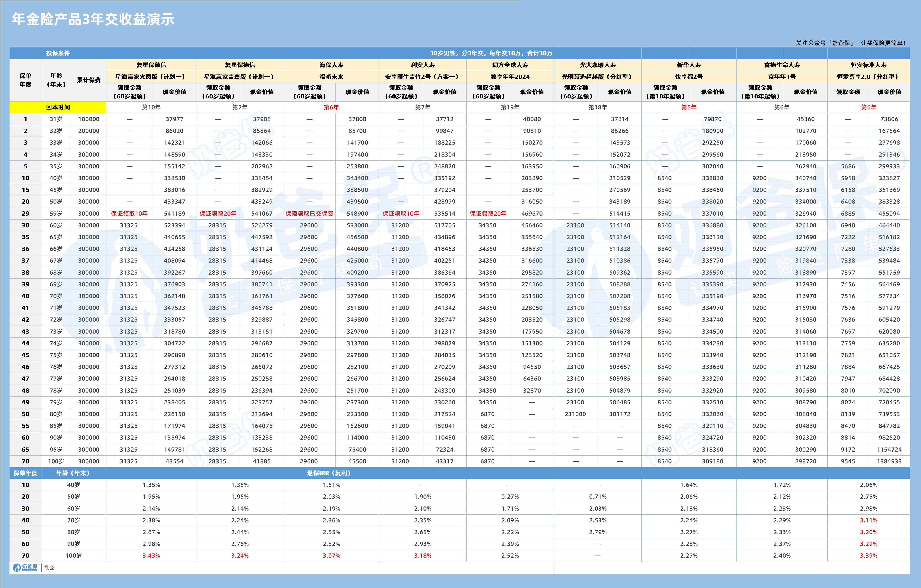
Task: Select the 同方全球人寿 company header
Action: click(510, 65)
